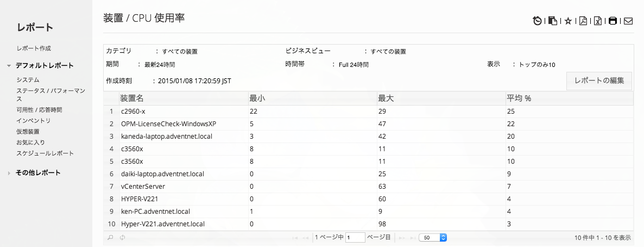Click device vCenterServer

click(x=143, y=186)
